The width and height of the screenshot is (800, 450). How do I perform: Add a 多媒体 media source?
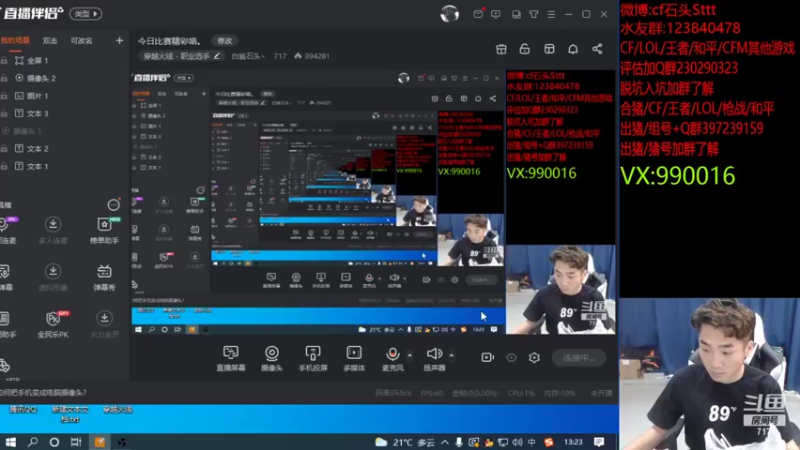coord(354,359)
